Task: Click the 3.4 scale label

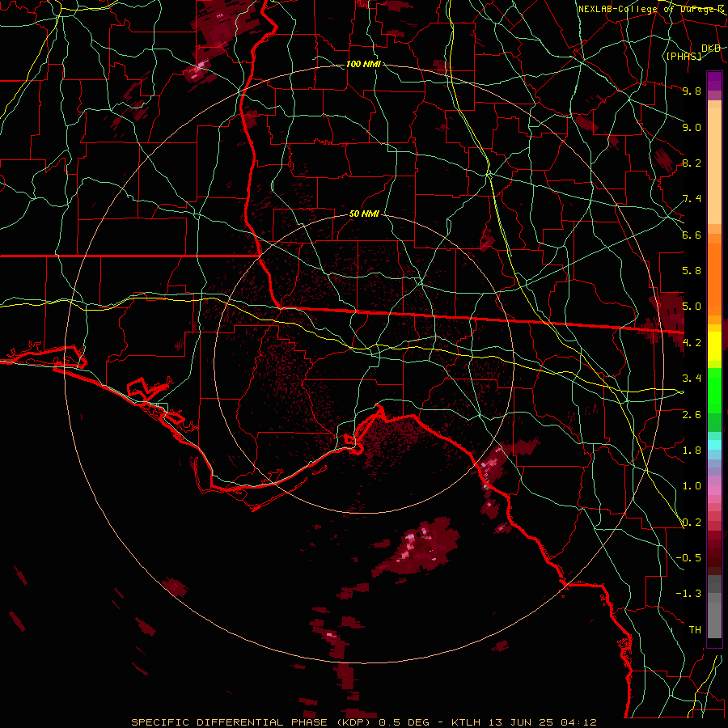Action: click(x=692, y=379)
